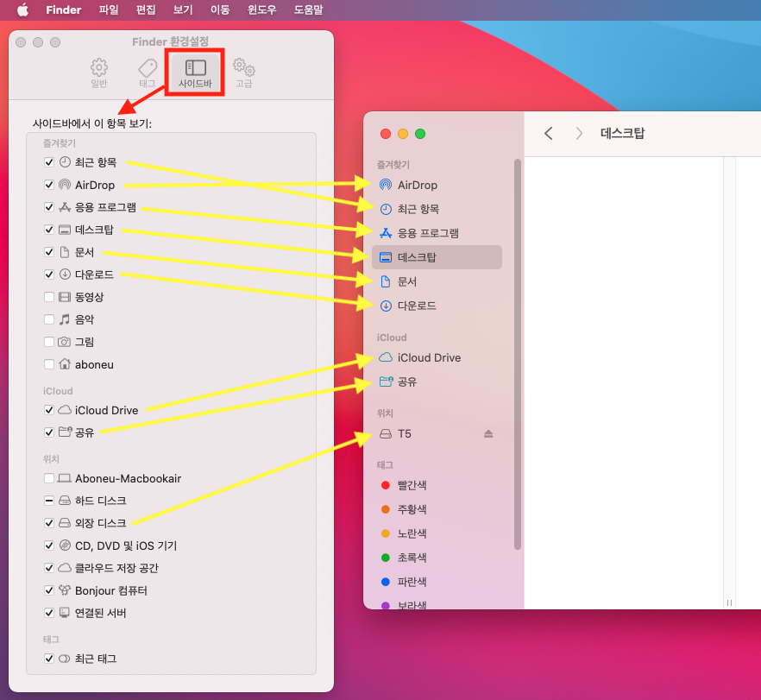Check the 그림 checkbox
This screenshot has height=700, width=761.
(x=49, y=342)
